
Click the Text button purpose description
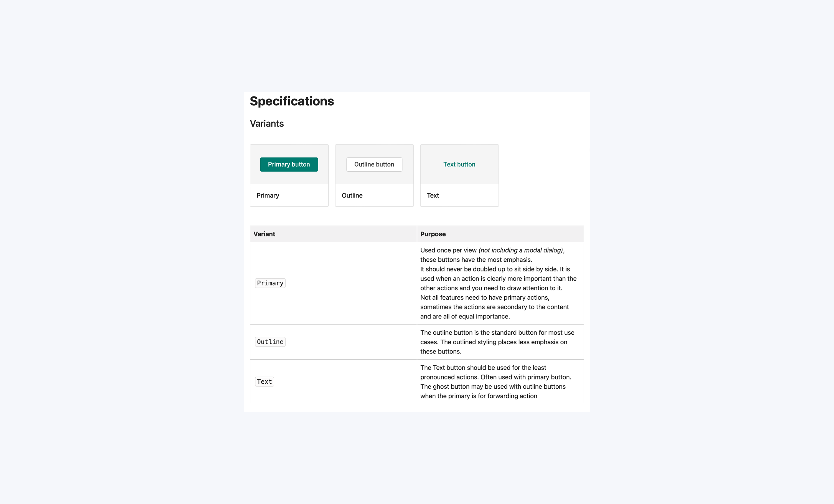496,381
